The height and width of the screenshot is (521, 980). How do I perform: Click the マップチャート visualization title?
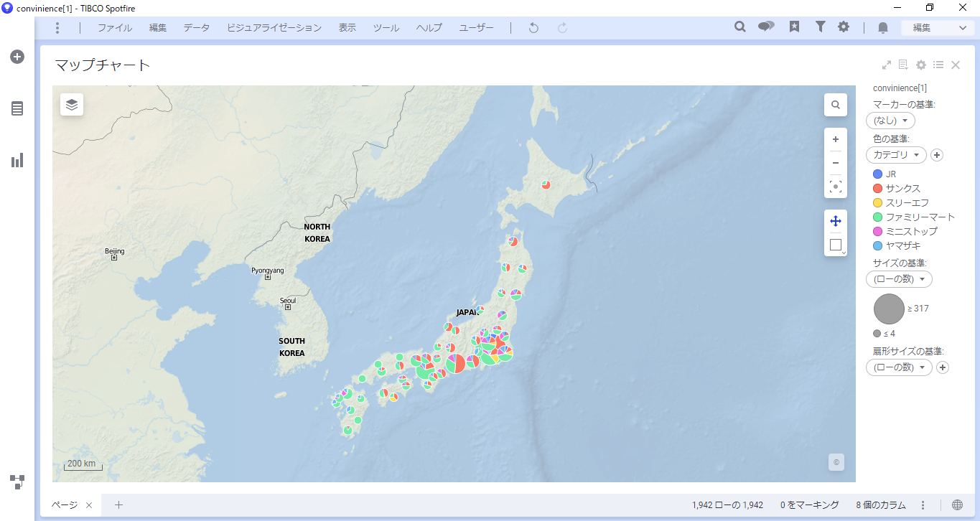click(x=103, y=65)
